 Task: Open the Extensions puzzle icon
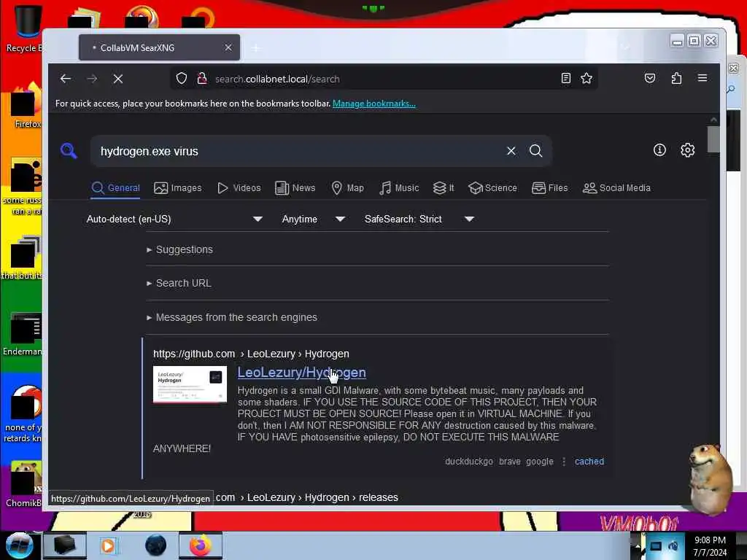point(676,78)
